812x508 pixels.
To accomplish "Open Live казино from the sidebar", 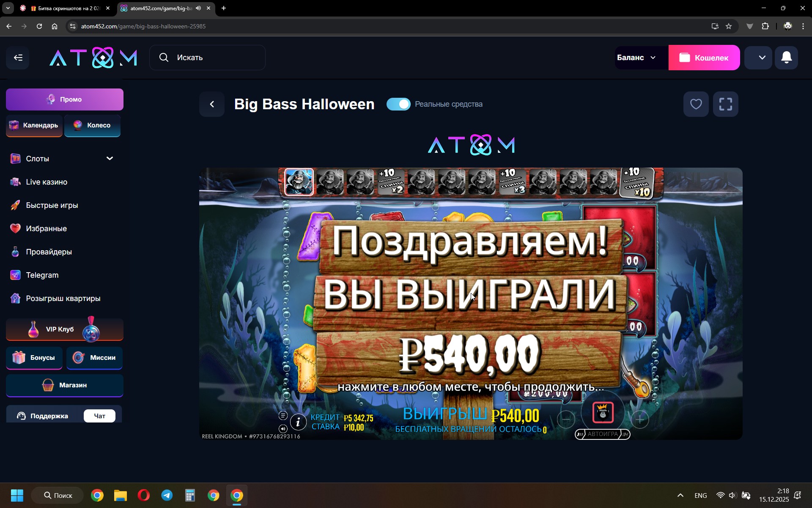I will point(47,182).
